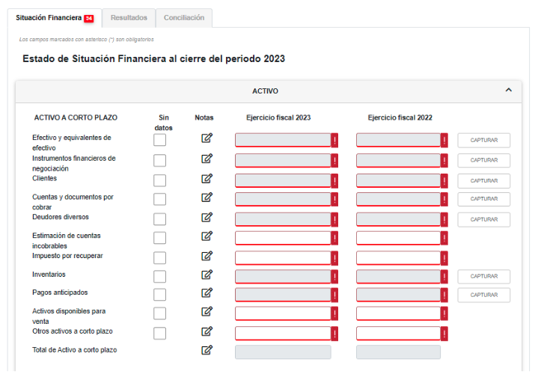Image resolution: width=535 pixels, height=392 pixels.
Task: Click CAPTURAR for Instrumentos financieros de negociación
Action: 483,160
